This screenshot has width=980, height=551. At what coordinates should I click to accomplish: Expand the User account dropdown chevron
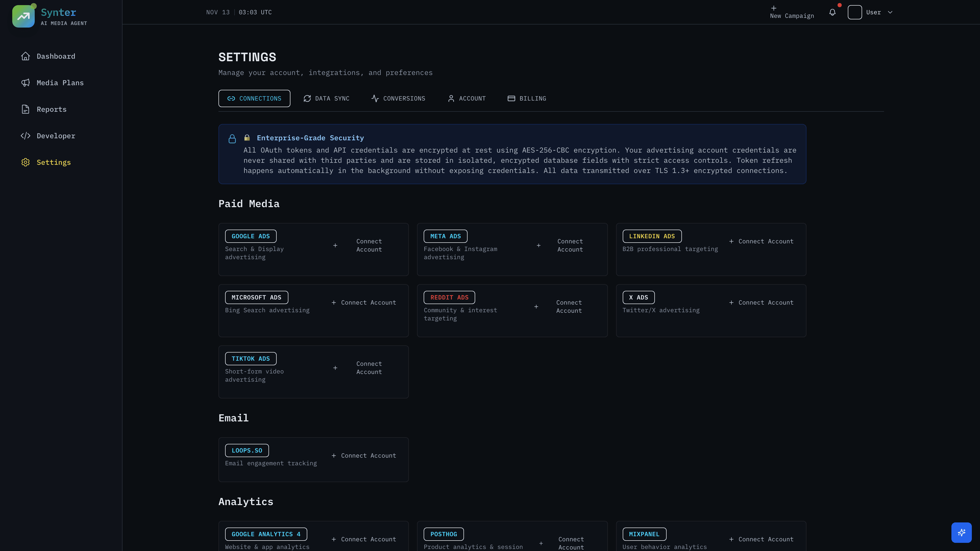coord(890,12)
